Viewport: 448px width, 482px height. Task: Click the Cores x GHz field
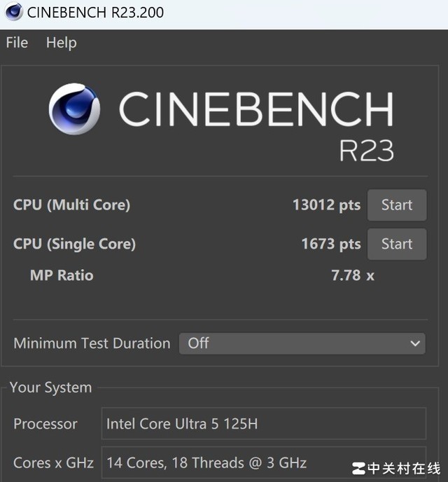263,462
